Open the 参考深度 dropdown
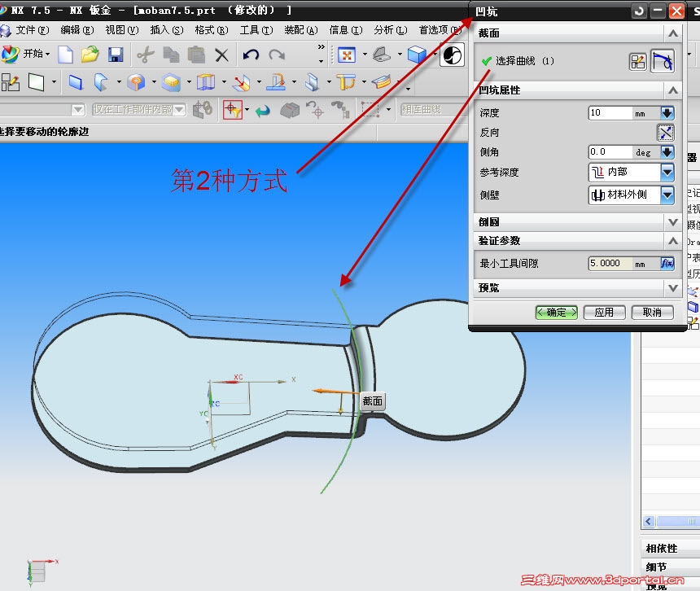 point(667,172)
